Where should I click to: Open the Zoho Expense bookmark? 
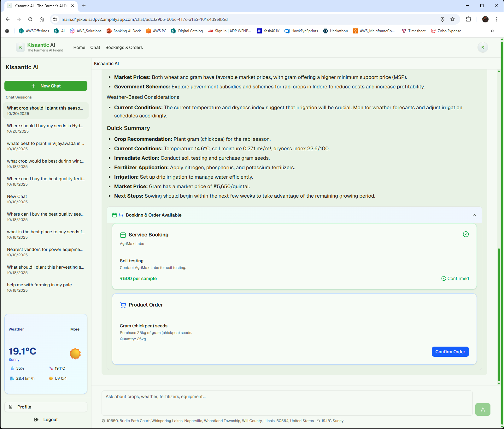coord(446,31)
